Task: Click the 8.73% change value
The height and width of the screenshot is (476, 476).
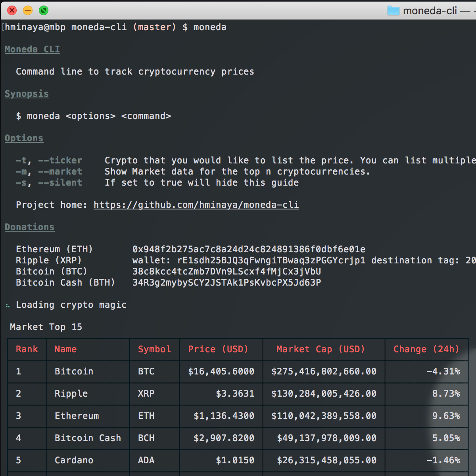Action: click(x=446, y=393)
